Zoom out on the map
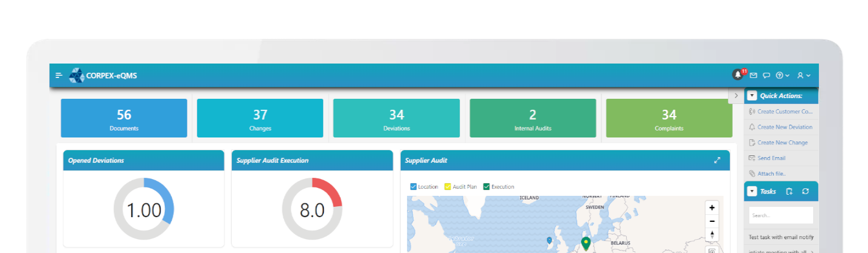 pos(712,221)
